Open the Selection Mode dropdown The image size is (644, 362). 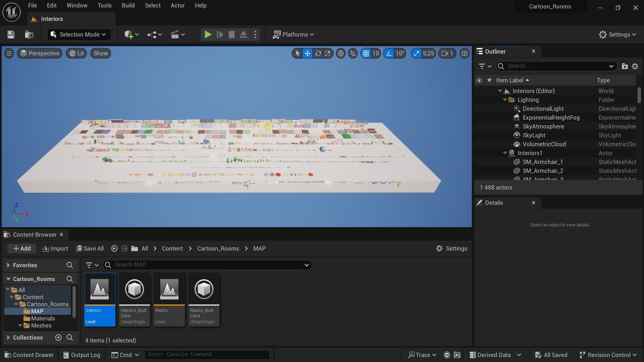click(79, 35)
